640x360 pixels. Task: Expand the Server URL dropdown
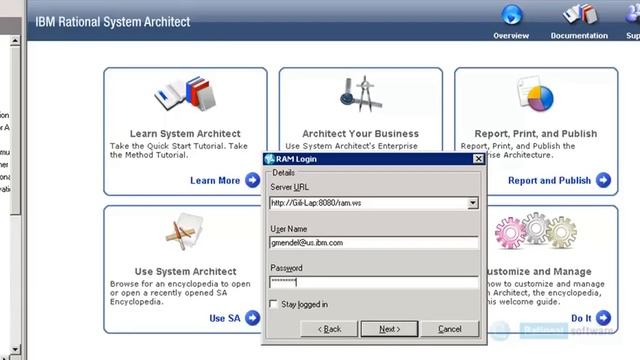(x=473, y=203)
